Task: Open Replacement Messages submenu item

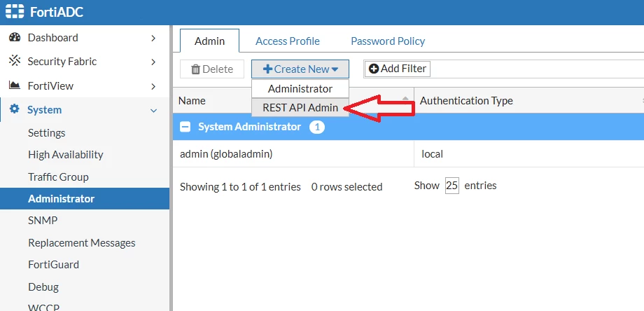Action: 81,243
